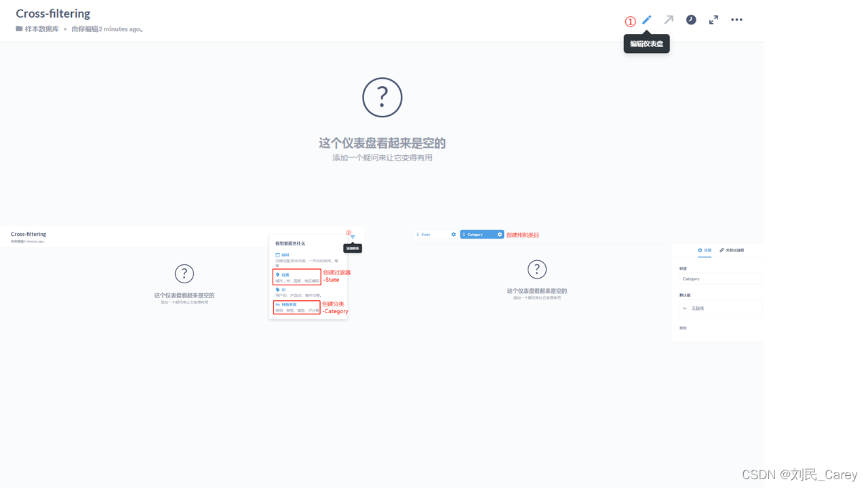Screen dimensions: 868x488
Task: Open the State filter gear settings
Action: pyautogui.click(x=454, y=235)
